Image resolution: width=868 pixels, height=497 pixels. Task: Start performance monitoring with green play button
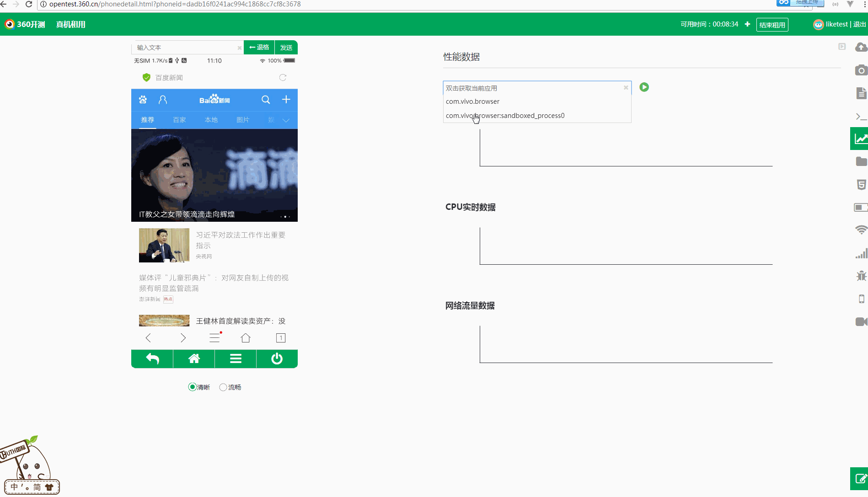coord(644,87)
